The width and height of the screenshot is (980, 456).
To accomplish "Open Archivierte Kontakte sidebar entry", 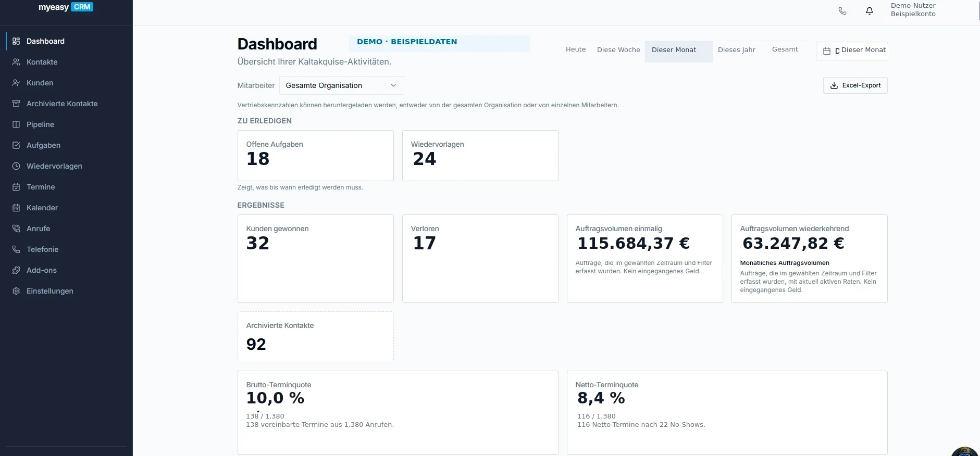I will [x=66, y=104].
